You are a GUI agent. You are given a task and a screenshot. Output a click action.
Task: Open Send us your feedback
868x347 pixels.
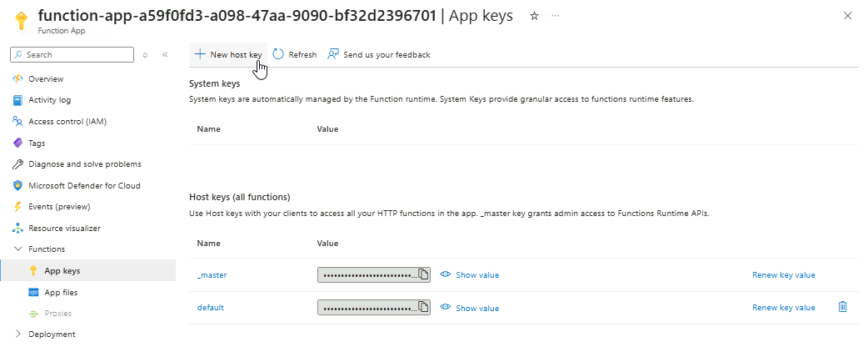click(x=379, y=55)
